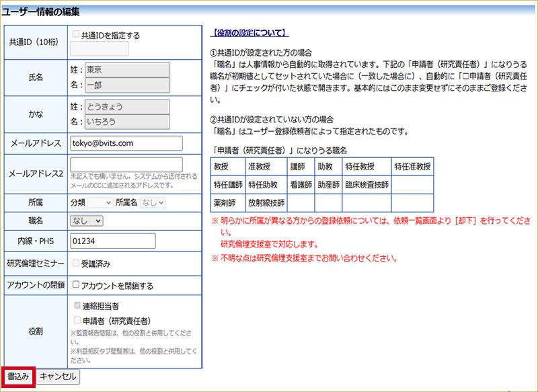Click the 研究倫理セミナー row label
The height and width of the screenshot is (392, 538).
tap(36, 264)
